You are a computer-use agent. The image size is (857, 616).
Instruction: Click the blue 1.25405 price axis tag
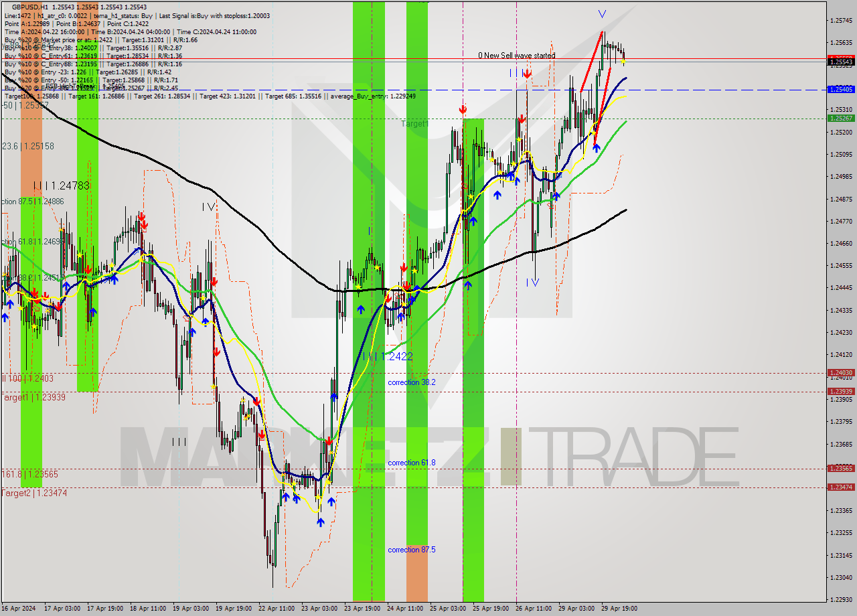pos(841,89)
